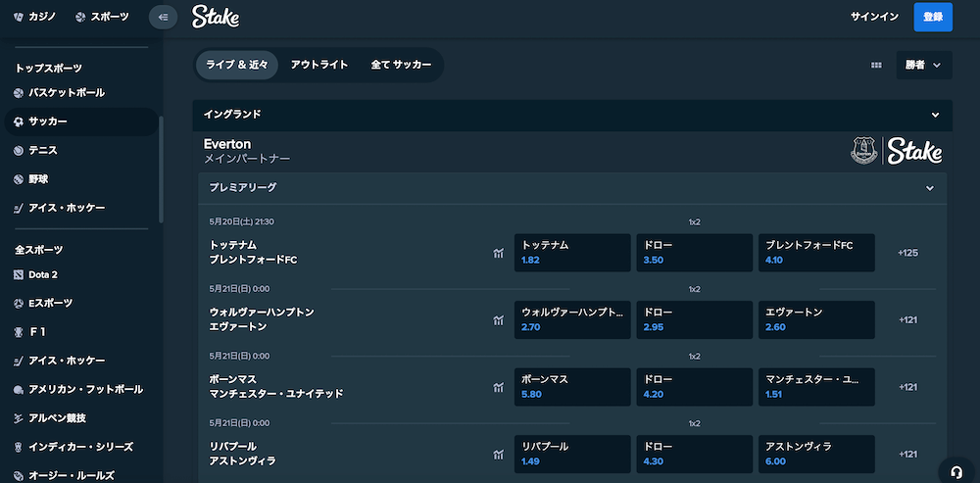Open live support headset icon
The width and height of the screenshot is (980, 483).
[955, 470]
